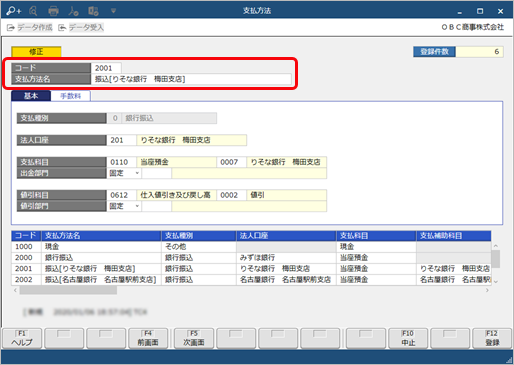514x365 pixels.
Task: Minimize the 支払方法 window
Action: [x=460, y=11]
